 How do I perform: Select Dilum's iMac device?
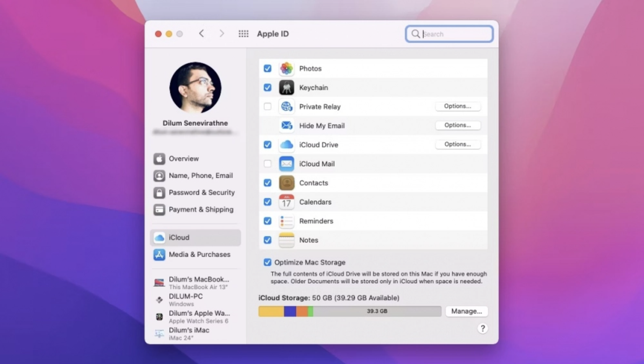(189, 333)
